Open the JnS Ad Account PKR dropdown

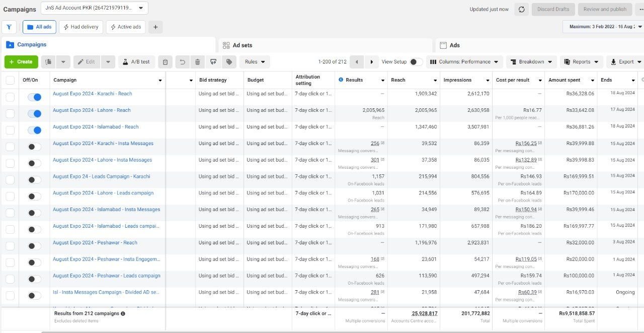click(x=94, y=8)
